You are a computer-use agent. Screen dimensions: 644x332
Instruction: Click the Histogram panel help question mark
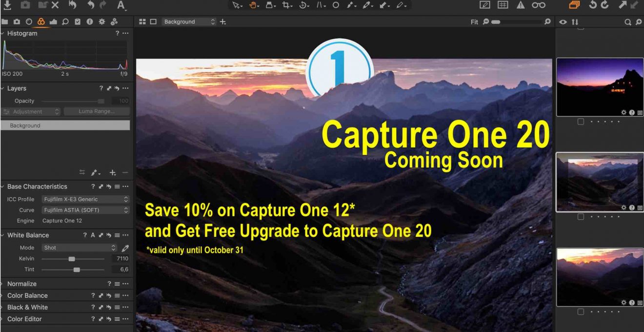pyautogui.click(x=117, y=33)
